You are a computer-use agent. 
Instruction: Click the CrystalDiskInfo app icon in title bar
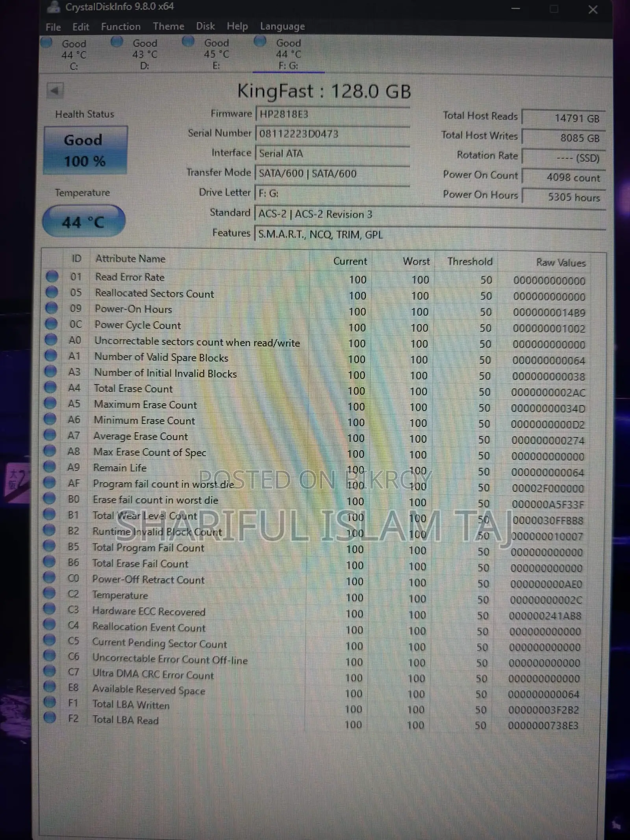54,6
